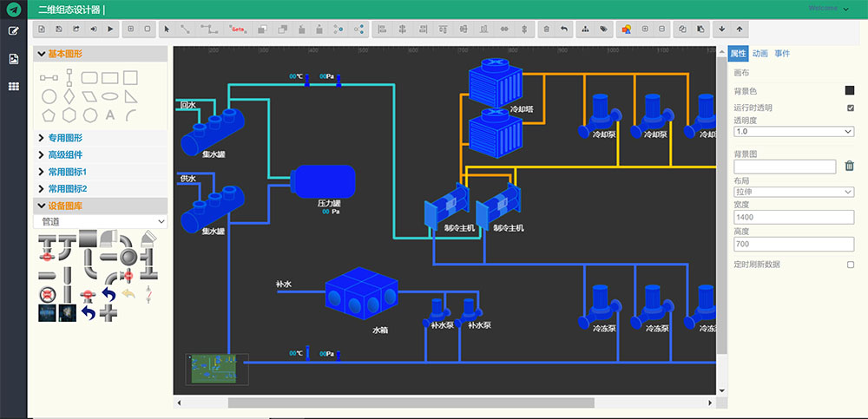Switch to the 动画 tab

click(760, 54)
